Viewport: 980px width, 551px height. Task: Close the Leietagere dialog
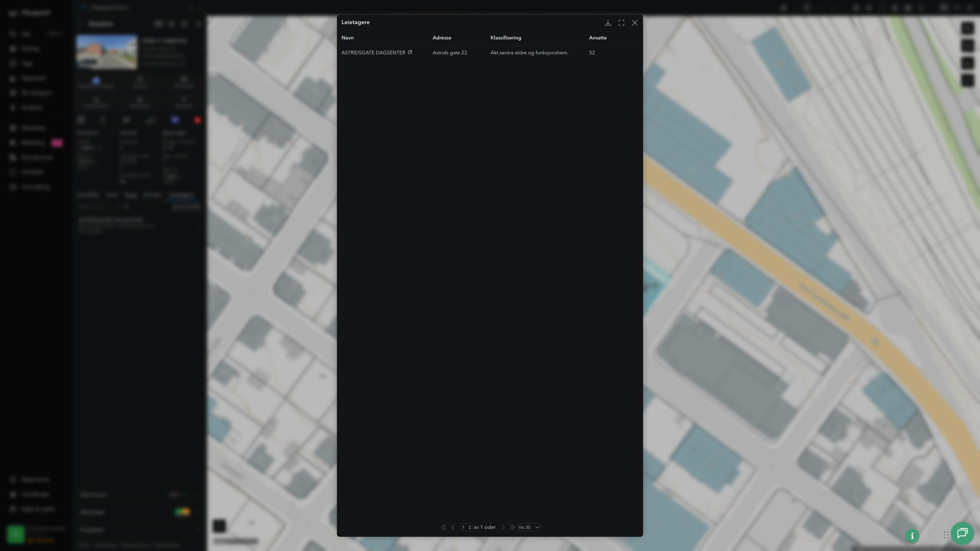pyautogui.click(x=635, y=23)
